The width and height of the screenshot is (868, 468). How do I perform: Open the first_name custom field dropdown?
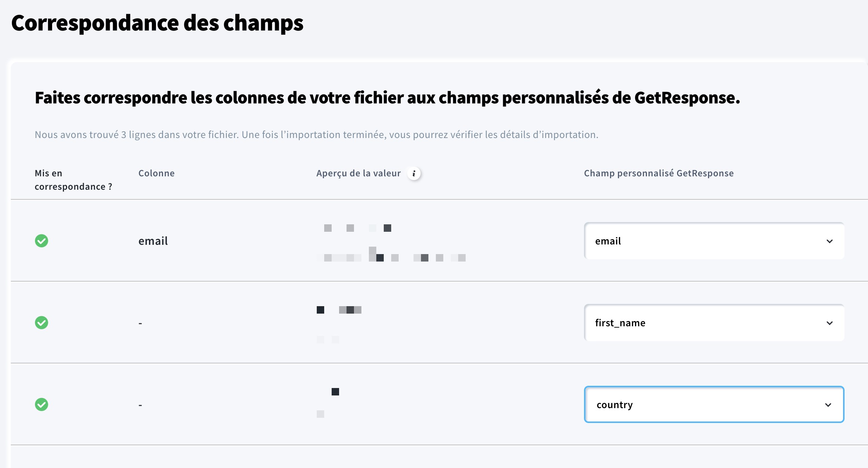[714, 323]
